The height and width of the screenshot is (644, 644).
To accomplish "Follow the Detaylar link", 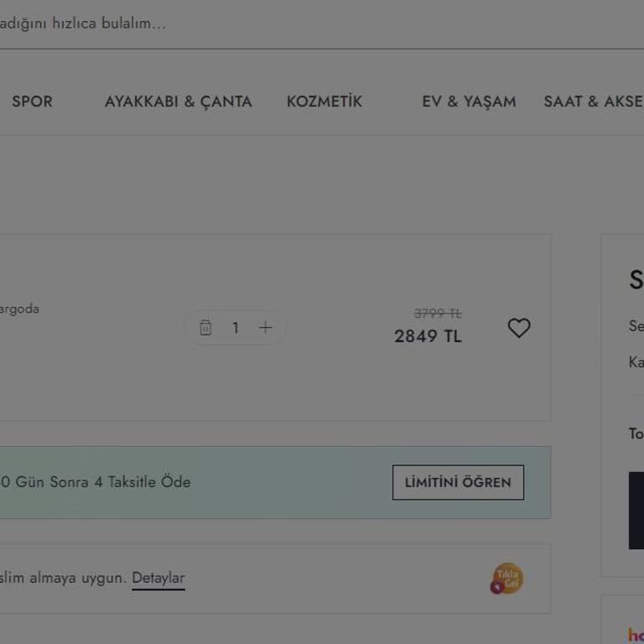I will click(x=158, y=578).
